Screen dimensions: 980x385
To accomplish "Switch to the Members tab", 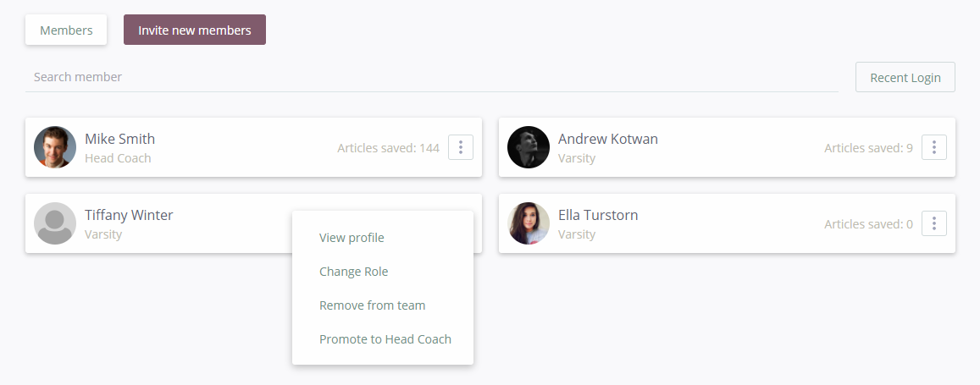I will 66,30.
